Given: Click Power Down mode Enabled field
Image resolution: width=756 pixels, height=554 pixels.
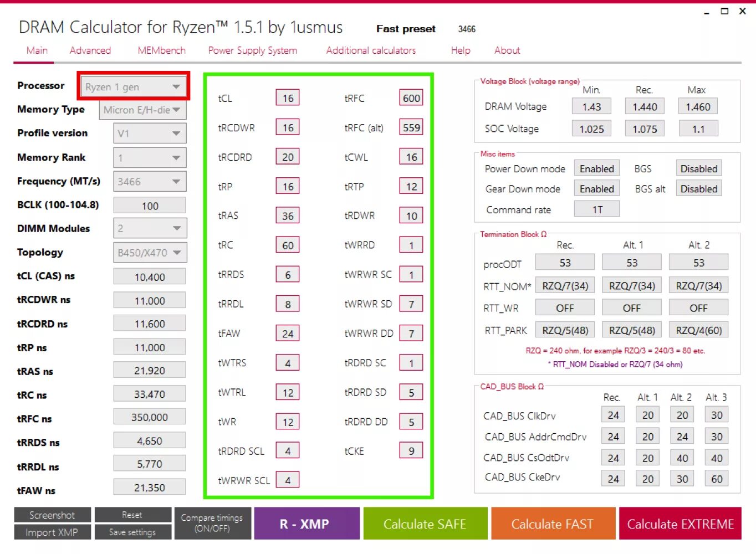Looking at the screenshot, I should tap(597, 168).
